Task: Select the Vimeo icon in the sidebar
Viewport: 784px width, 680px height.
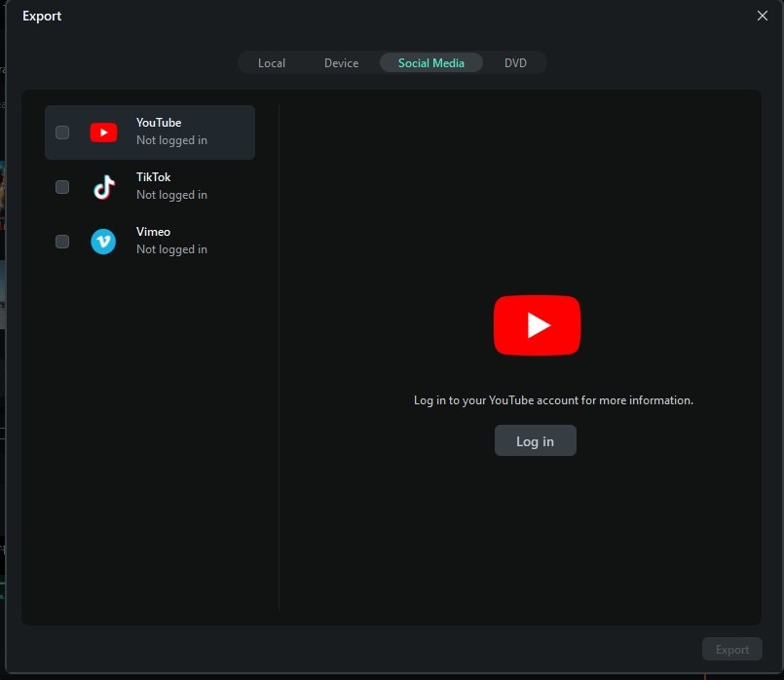Action: coord(103,241)
